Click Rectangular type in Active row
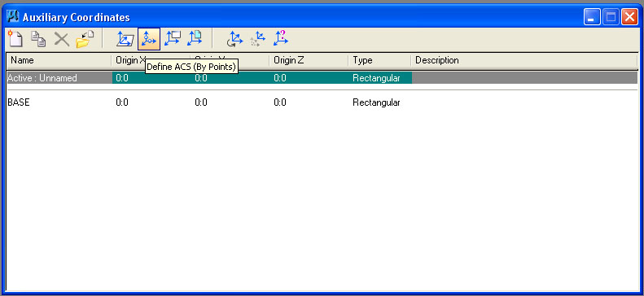The height and width of the screenshot is (296, 644). tap(376, 78)
